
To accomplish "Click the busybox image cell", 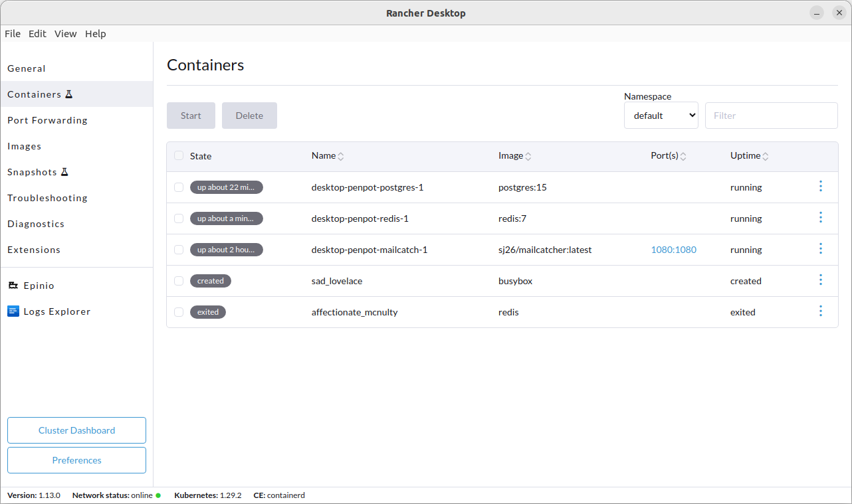I will (516, 281).
